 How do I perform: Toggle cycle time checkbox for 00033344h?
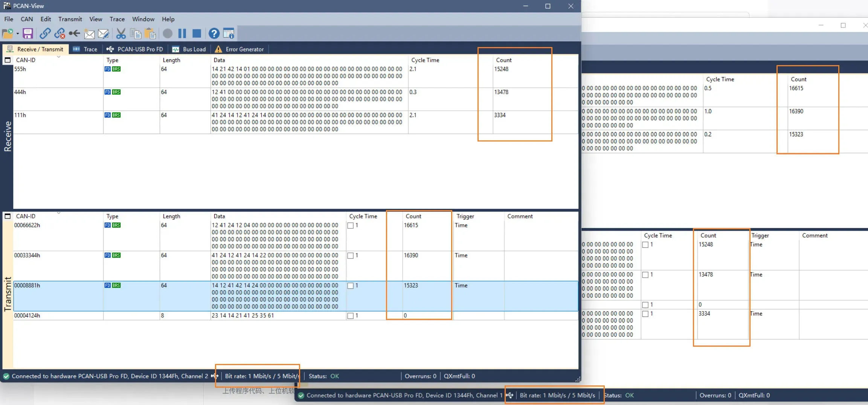pos(351,256)
